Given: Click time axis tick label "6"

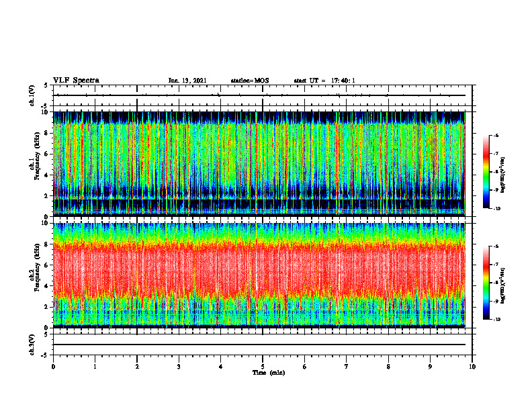Looking at the screenshot, I should pos(305,367).
